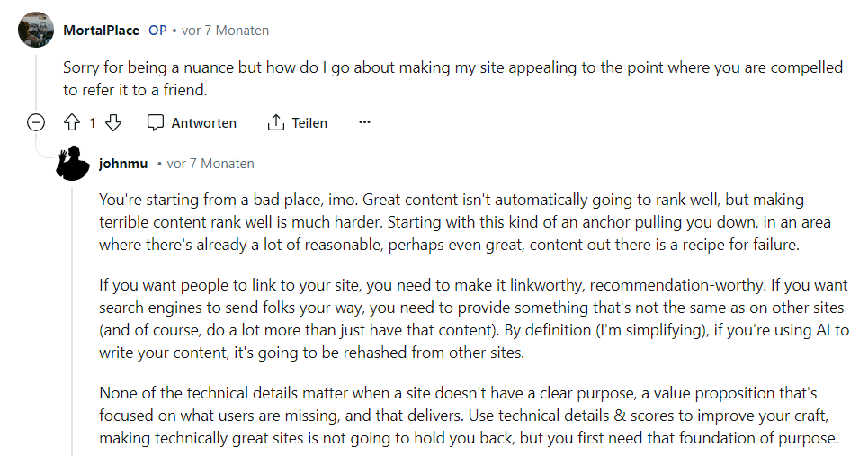Click the vote count number 1
The width and height of the screenshot is (868, 456).
[x=93, y=123]
